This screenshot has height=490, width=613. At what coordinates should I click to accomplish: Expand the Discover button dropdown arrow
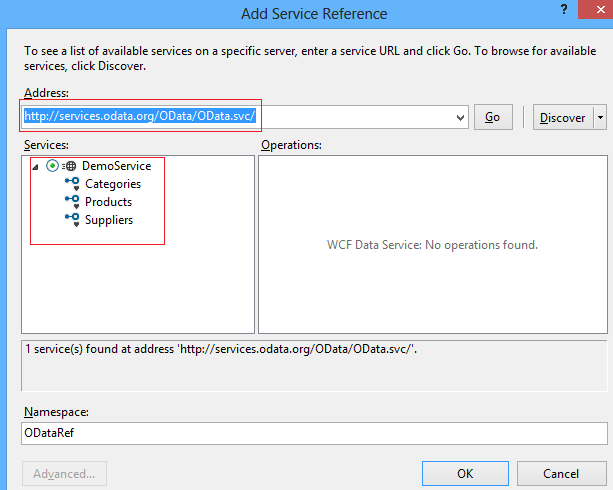click(x=600, y=117)
